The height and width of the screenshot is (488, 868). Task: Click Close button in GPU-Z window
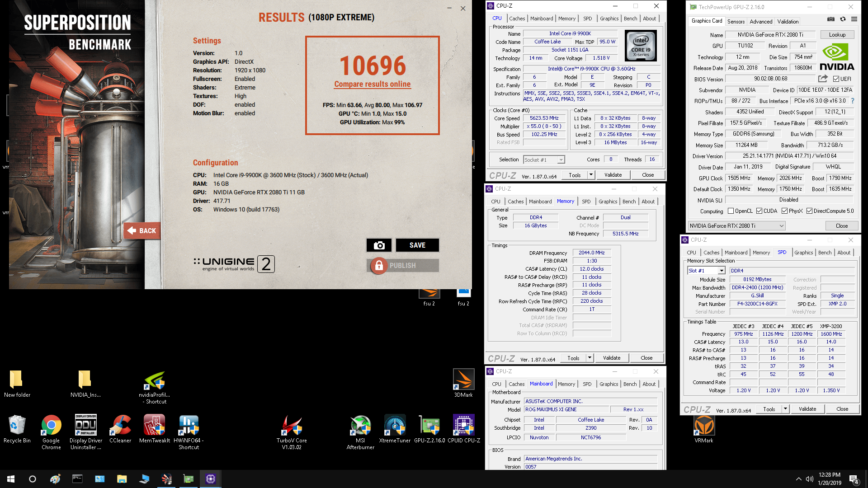click(x=841, y=225)
